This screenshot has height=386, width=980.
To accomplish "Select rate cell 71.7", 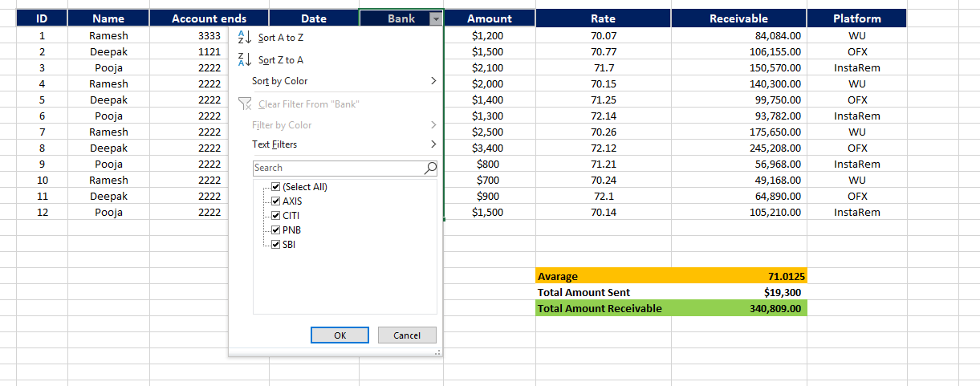I will pos(603,67).
